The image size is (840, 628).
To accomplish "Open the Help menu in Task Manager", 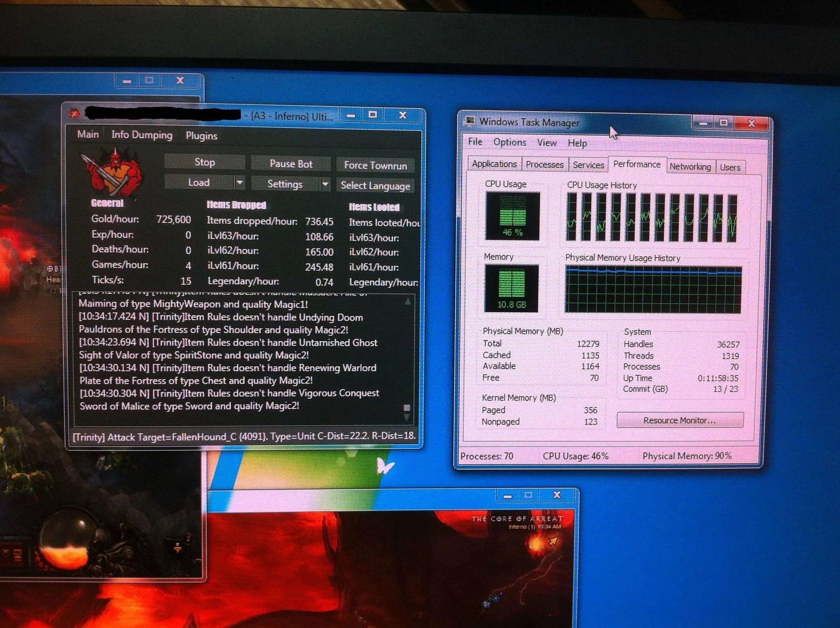I will pyautogui.click(x=577, y=143).
